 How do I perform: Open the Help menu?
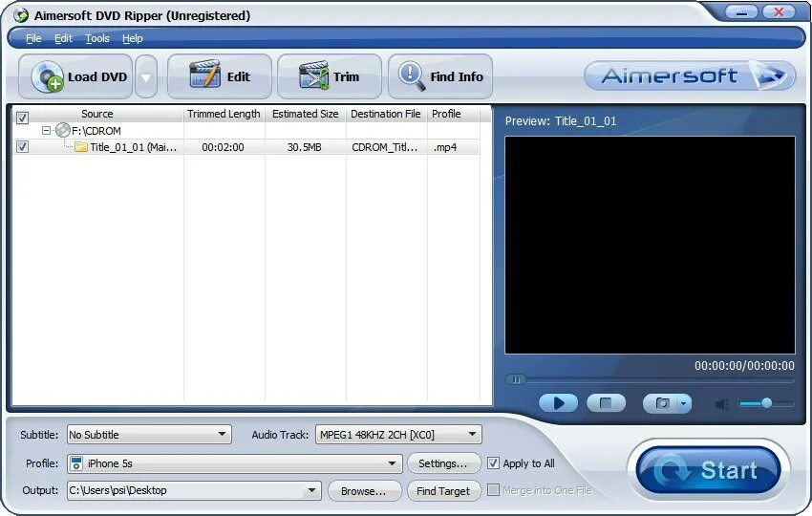click(x=133, y=38)
